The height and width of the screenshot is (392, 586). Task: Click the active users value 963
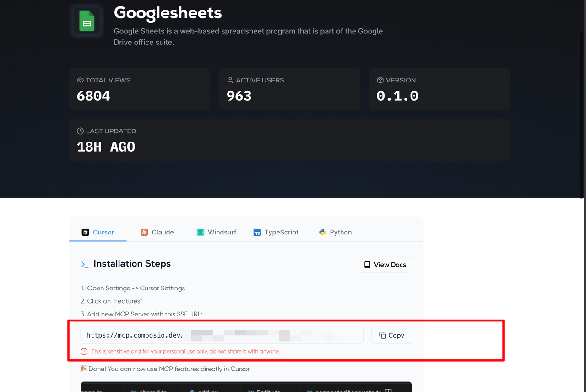point(239,96)
